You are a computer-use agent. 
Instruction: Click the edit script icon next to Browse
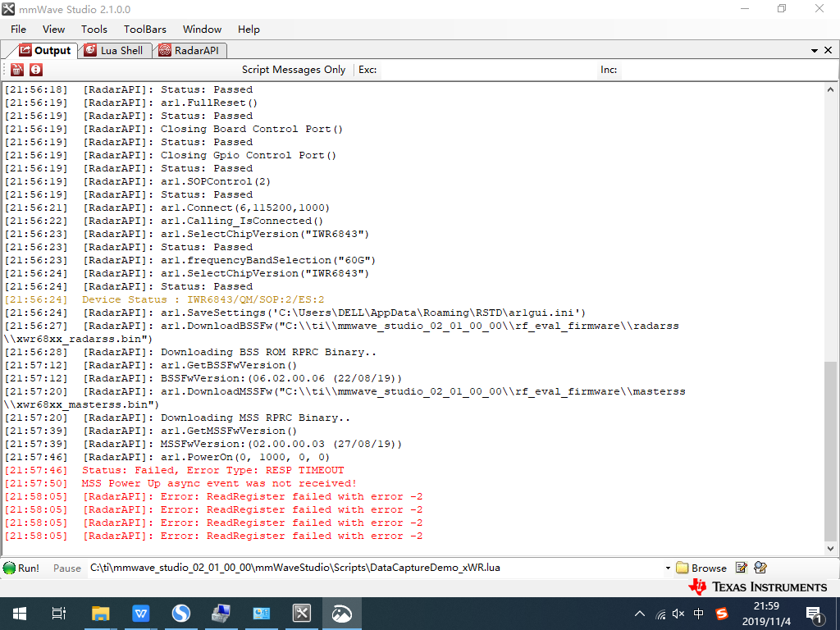point(742,568)
